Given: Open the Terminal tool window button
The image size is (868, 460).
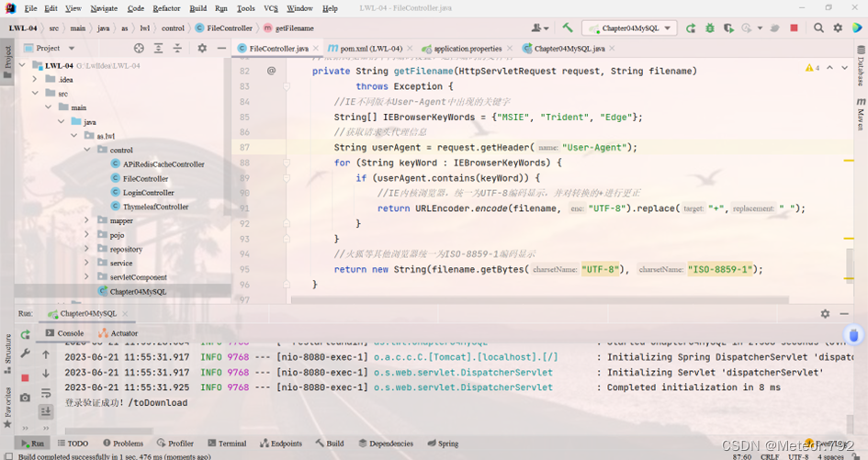Looking at the screenshot, I should [x=226, y=443].
